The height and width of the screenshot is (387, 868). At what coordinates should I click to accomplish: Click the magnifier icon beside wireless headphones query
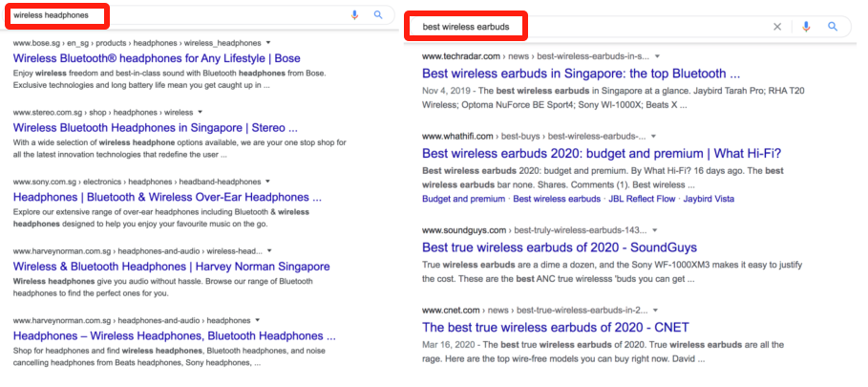click(378, 15)
